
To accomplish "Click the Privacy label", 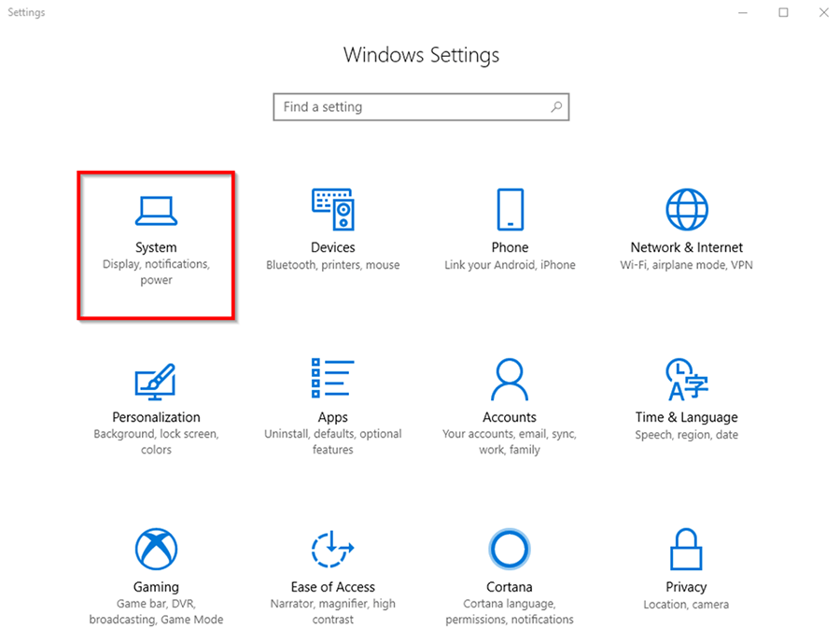I will [686, 587].
